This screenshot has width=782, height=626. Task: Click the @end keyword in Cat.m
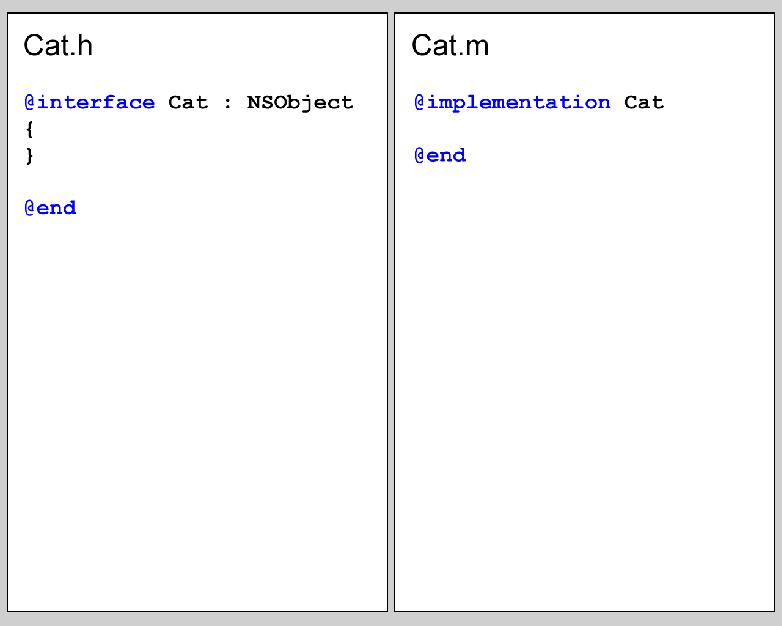[440, 155]
